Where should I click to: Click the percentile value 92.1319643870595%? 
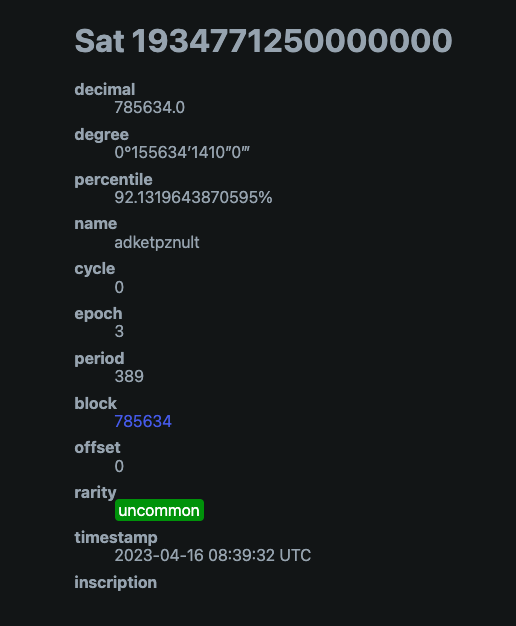point(193,197)
